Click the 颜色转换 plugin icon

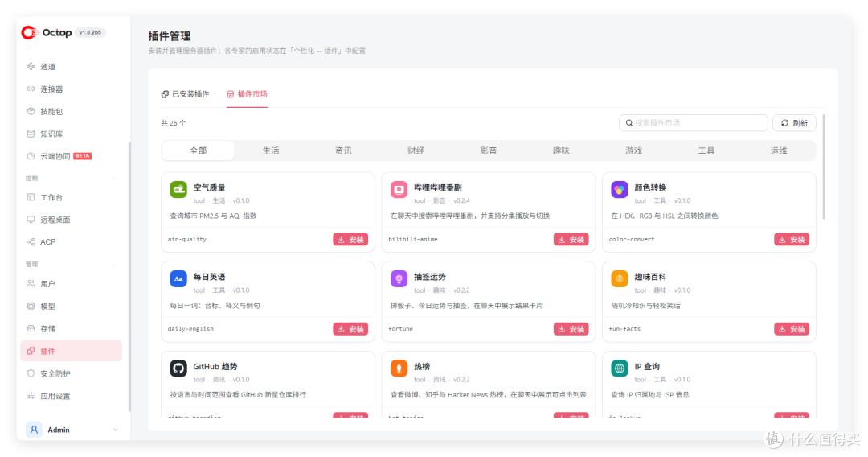(x=620, y=189)
